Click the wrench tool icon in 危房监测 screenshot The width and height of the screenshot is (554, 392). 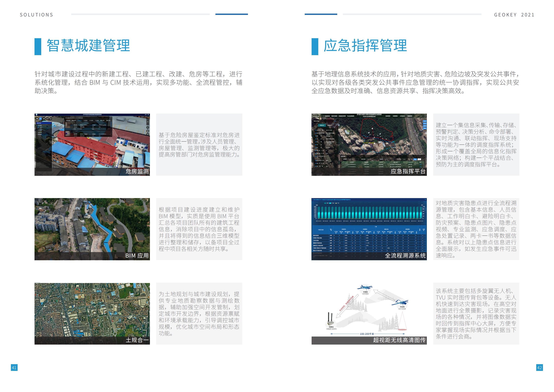pyautogui.click(x=51, y=119)
